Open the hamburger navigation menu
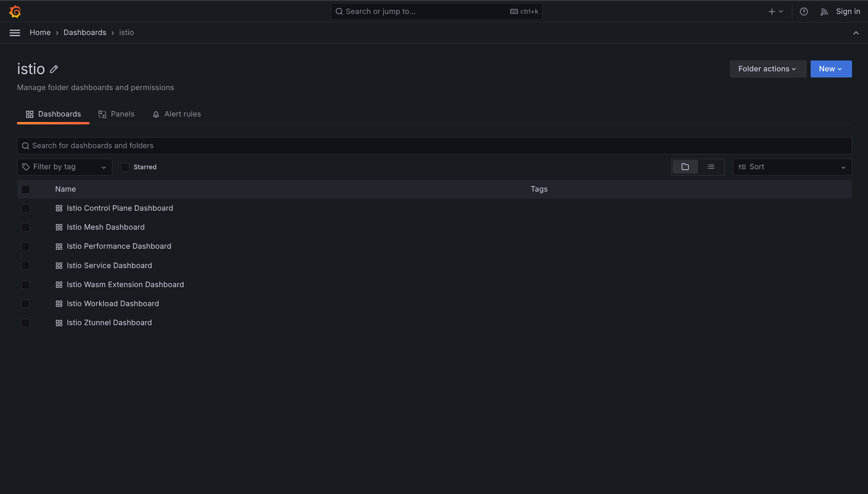Screen dimensions: 868x494 coord(15,33)
